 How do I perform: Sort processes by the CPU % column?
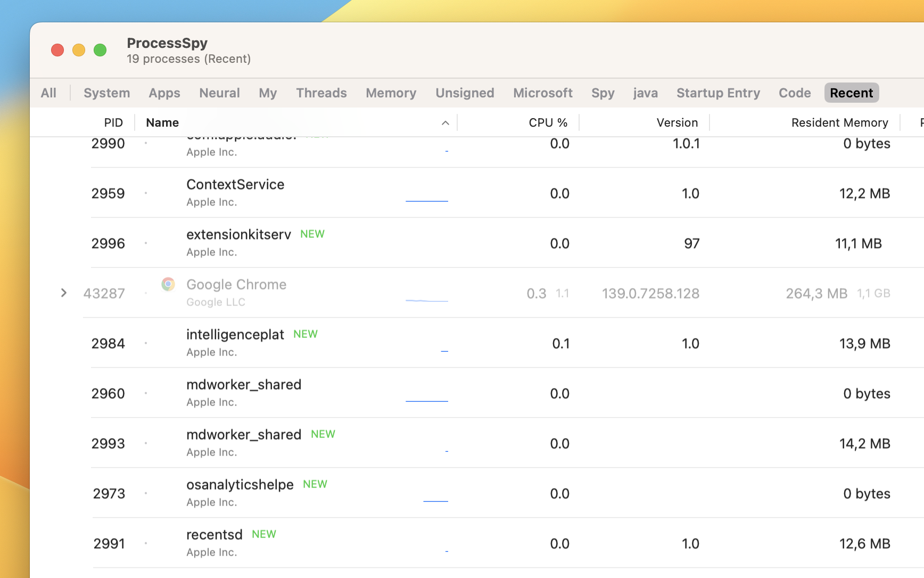(x=547, y=122)
